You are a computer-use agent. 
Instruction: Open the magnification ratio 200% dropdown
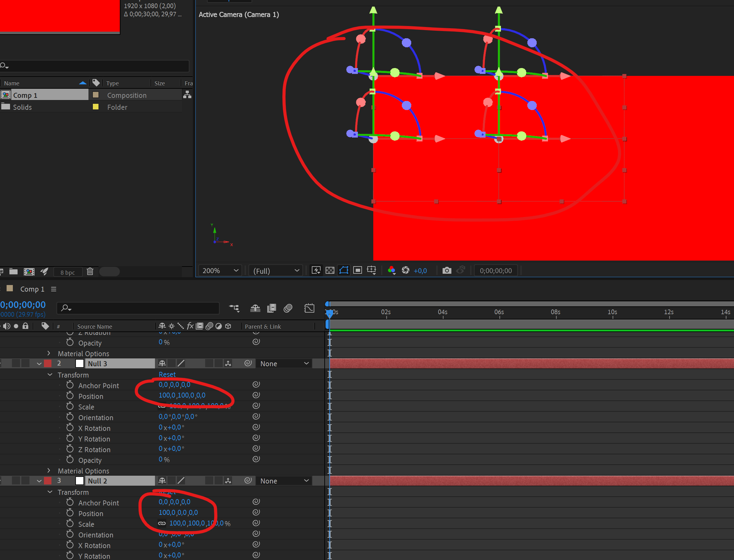(x=220, y=270)
